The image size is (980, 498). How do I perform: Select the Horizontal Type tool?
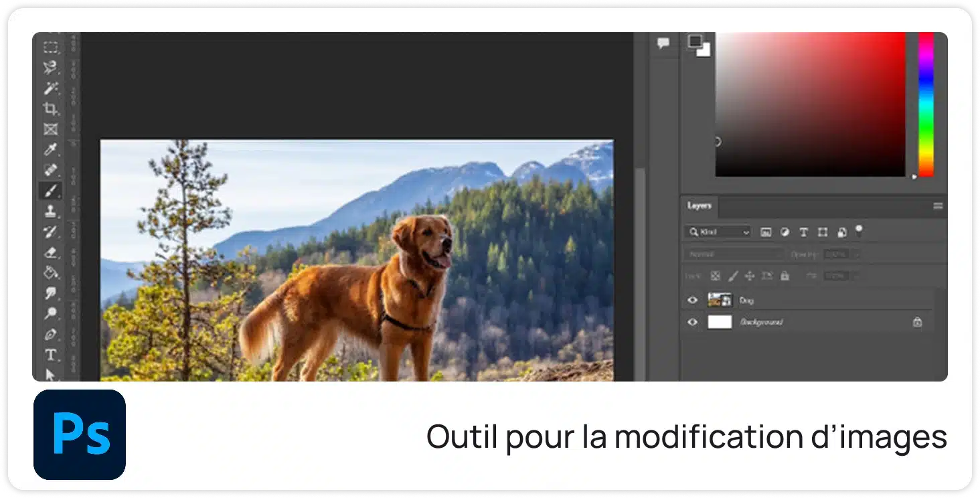pos(51,355)
